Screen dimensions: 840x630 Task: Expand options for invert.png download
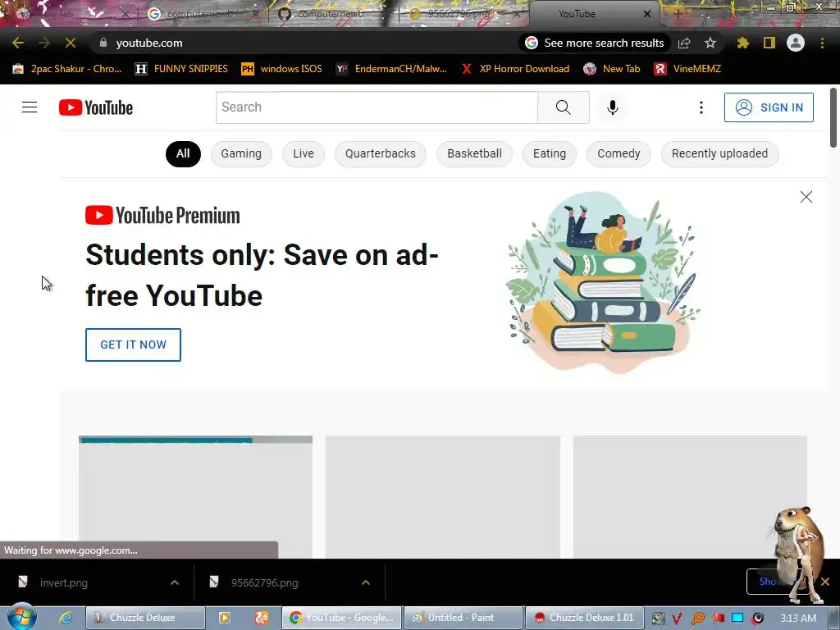(x=175, y=582)
